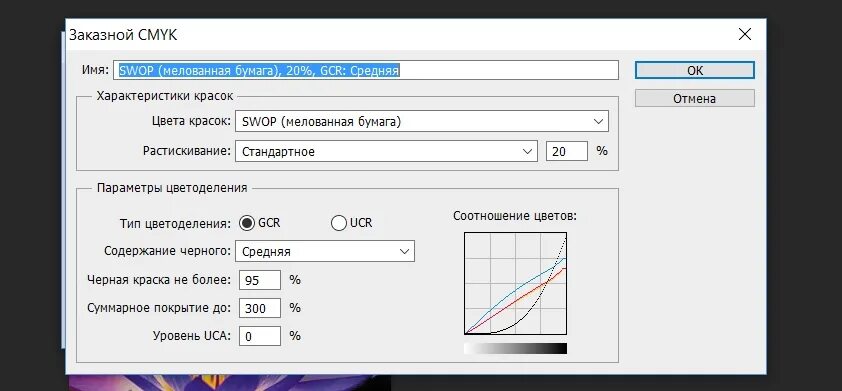Click the Отмена button
The image size is (842, 391).
coord(694,98)
